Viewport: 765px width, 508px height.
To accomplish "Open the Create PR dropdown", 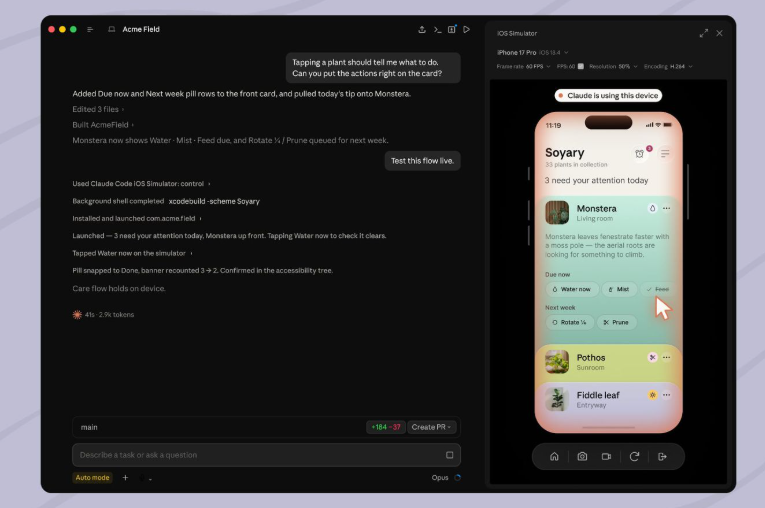I will pos(431,427).
